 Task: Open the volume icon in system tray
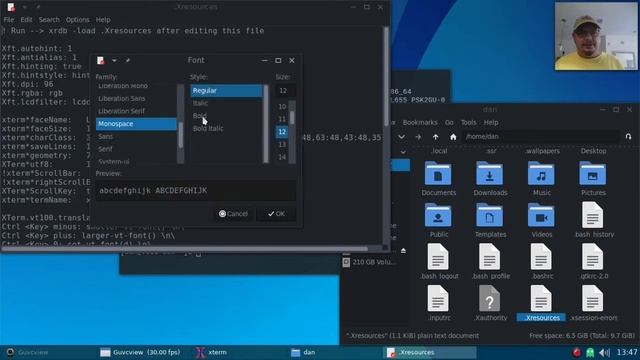point(604,352)
